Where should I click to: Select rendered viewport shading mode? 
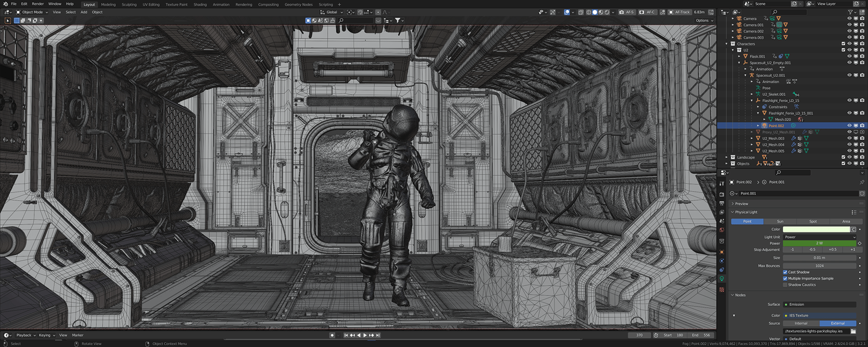607,12
